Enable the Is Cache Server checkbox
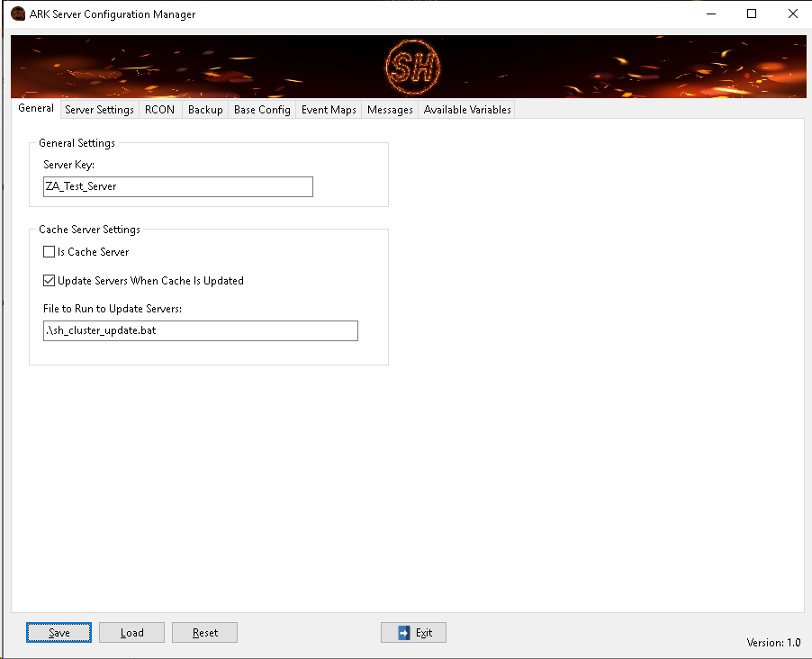The image size is (812, 659). pos(50,252)
